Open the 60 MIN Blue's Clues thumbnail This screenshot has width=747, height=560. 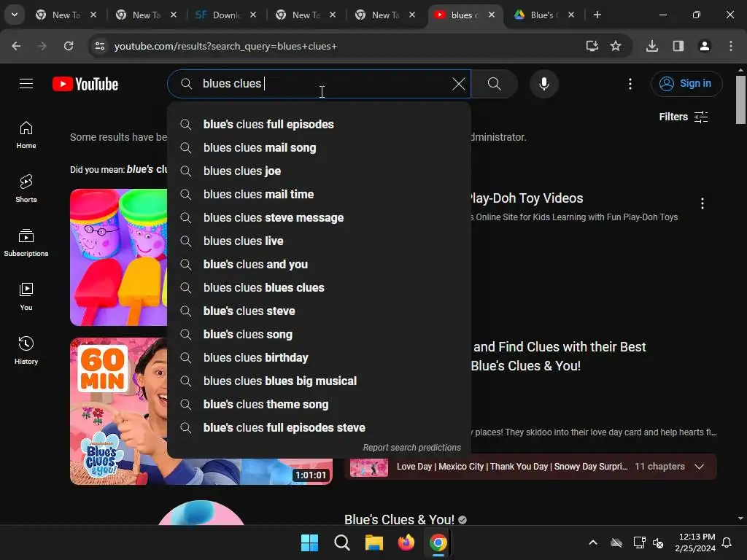coord(119,411)
